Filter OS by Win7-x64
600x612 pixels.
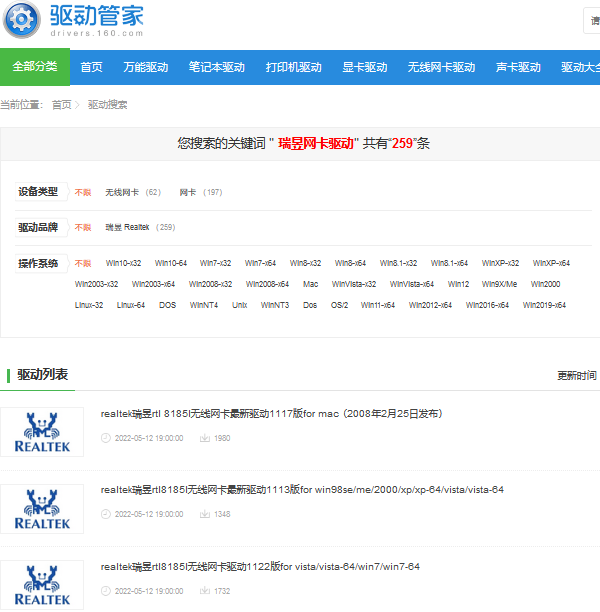tap(260, 263)
